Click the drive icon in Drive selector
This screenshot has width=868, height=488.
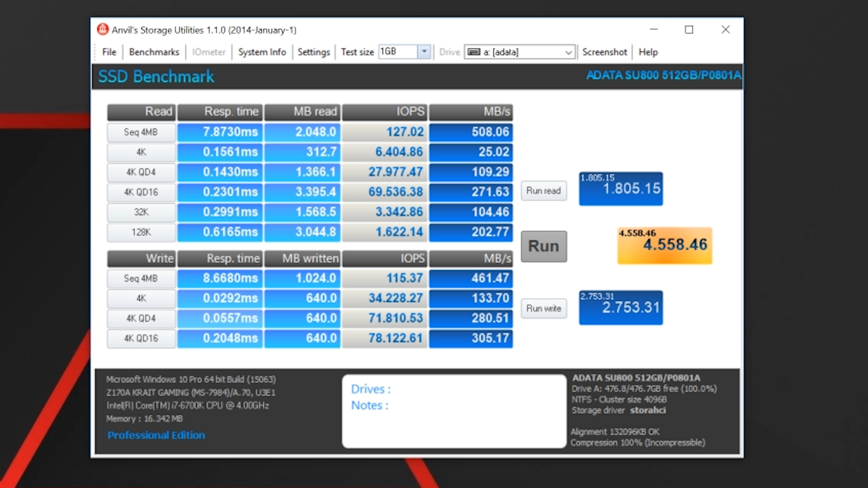point(473,52)
